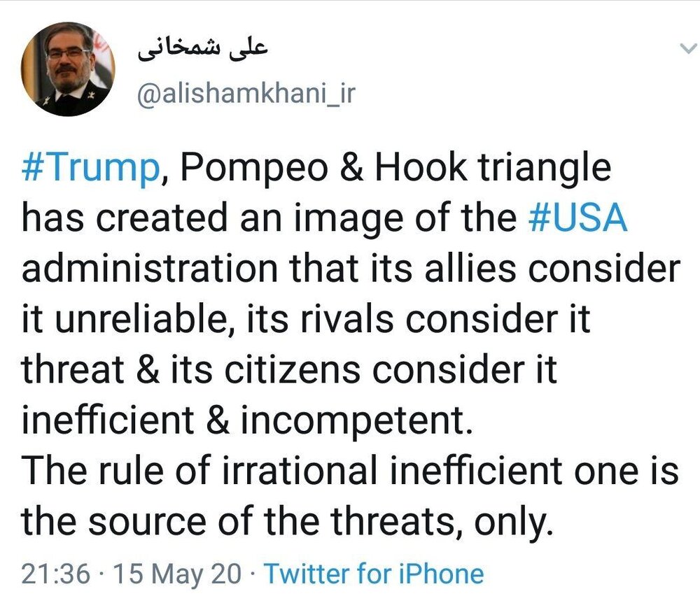The height and width of the screenshot is (610, 700).
Task: Open the #Trump hashtag
Action: point(90,169)
